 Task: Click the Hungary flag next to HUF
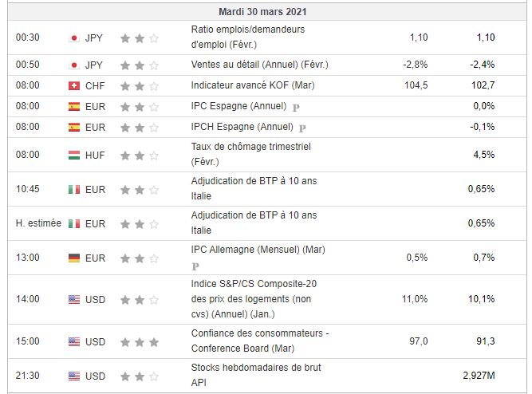(x=74, y=156)
